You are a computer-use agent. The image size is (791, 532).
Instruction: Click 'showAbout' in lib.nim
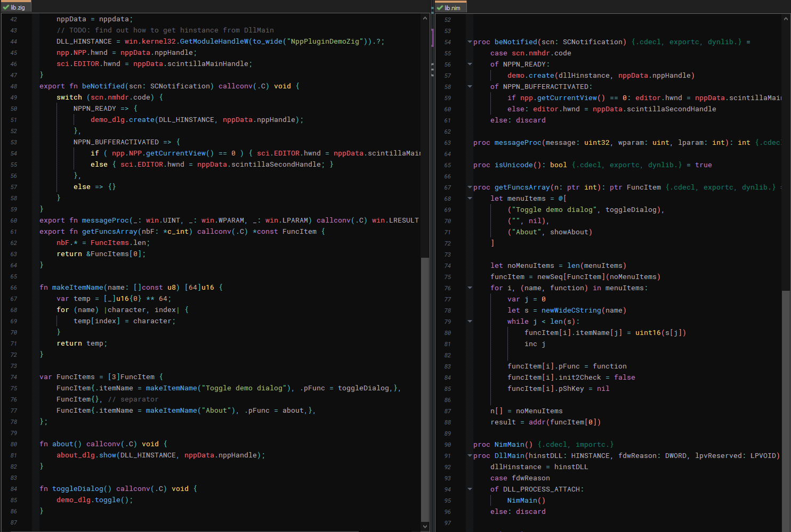point(569,232)
